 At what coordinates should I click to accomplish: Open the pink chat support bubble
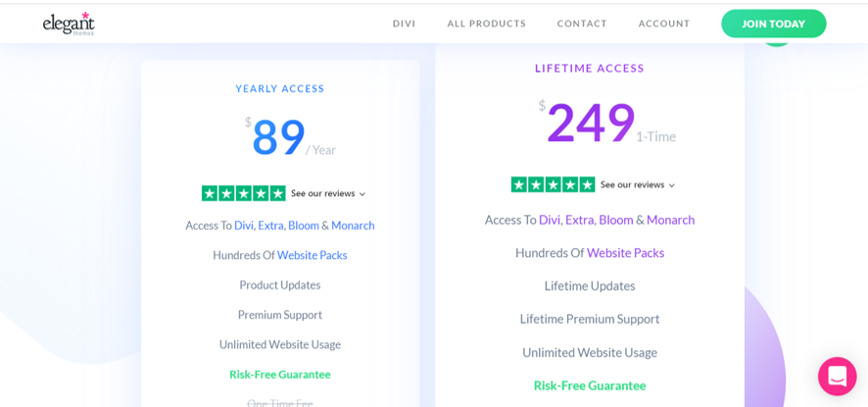click(x=837, y=376)
